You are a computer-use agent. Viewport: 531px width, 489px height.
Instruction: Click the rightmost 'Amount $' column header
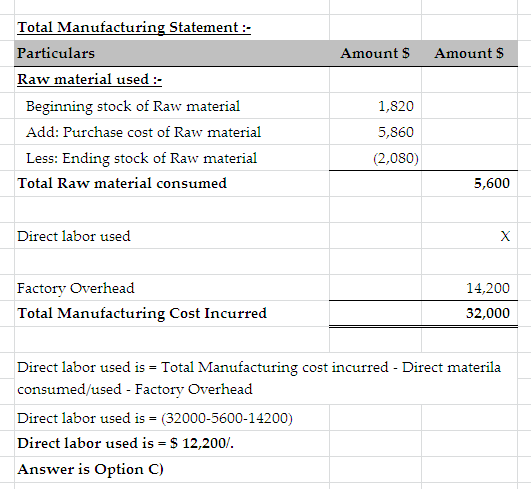tap(469, 53)
